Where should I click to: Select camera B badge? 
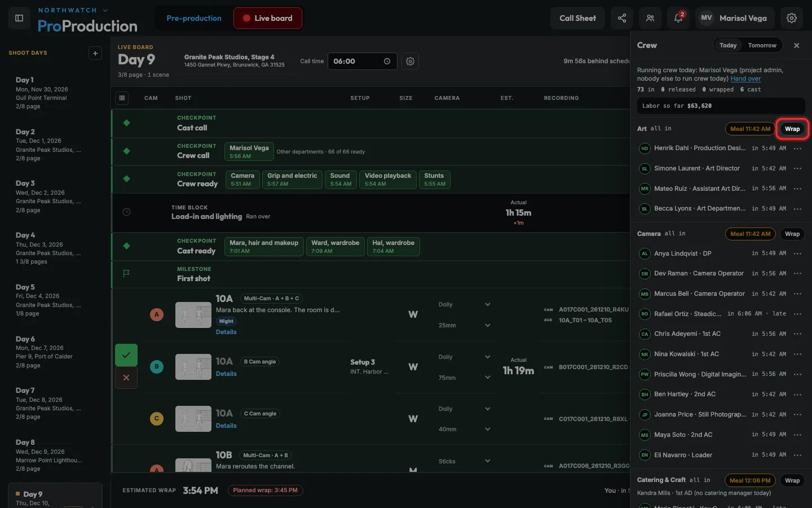click(157, 367)
